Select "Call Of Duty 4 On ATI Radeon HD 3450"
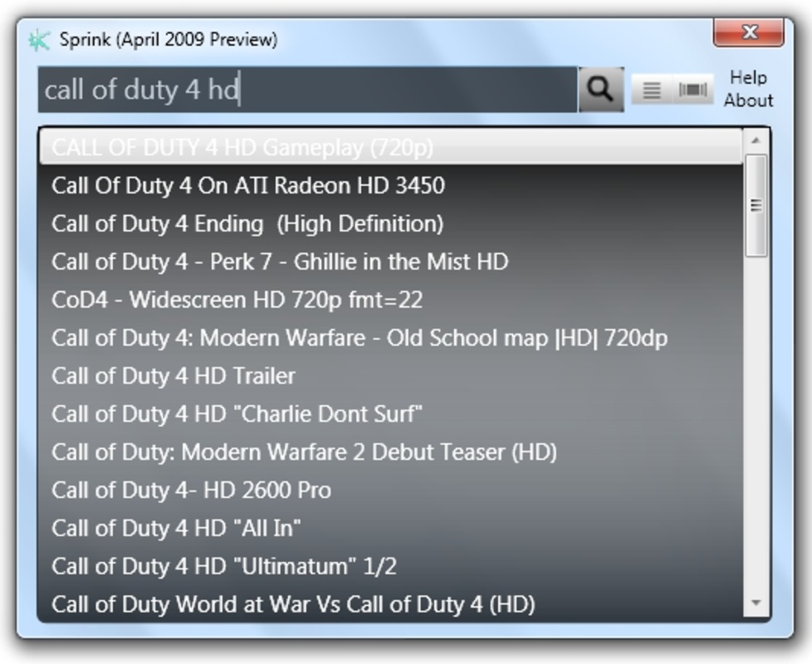Screen dimensions: 812x664 391,185
